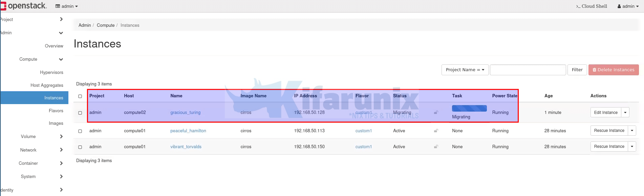Check the peaceful_hamilton row checkbox

pos(80,131)
